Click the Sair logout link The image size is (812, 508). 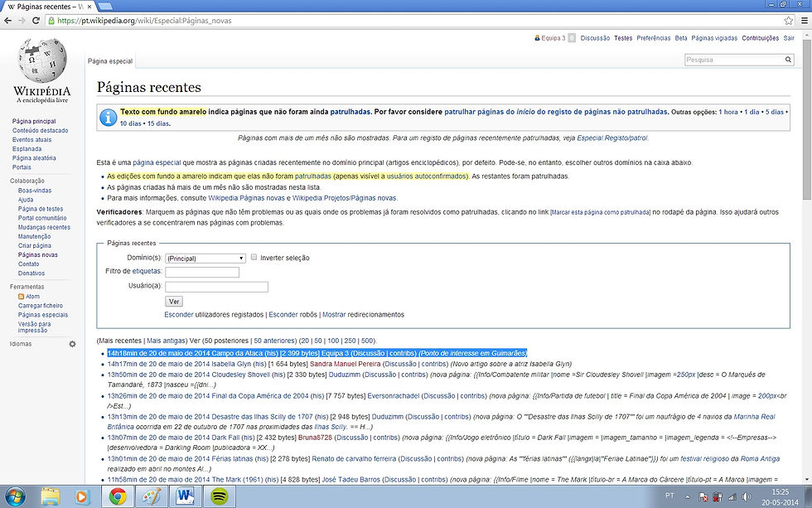point(789,38)
